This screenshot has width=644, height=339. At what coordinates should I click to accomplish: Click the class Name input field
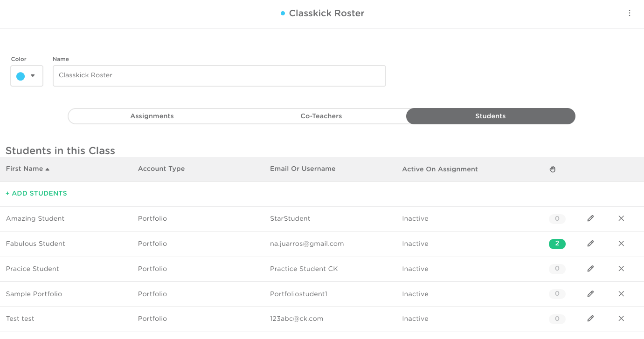click(219, 76)
